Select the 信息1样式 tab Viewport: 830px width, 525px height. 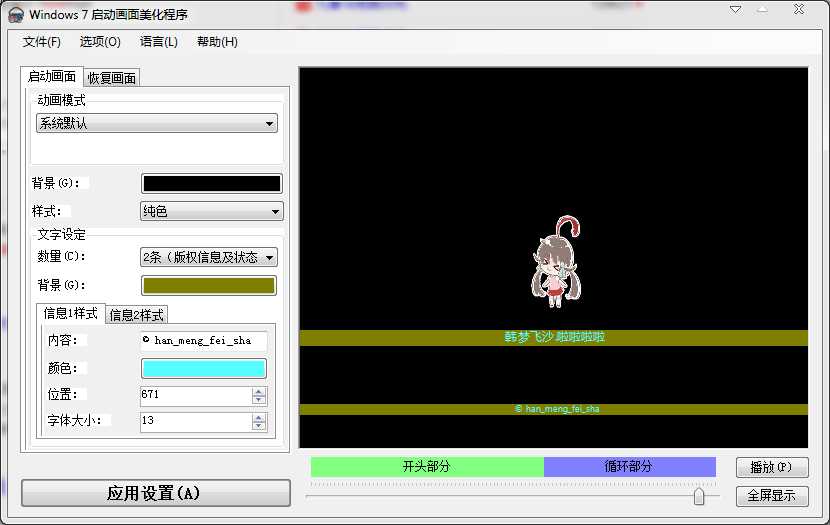[x=70, y=314]
